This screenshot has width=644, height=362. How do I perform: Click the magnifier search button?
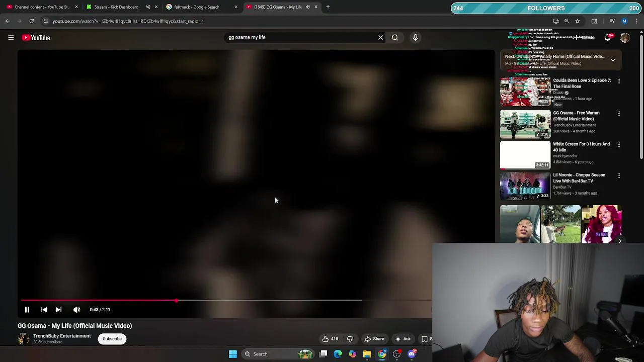click(395, 37)
